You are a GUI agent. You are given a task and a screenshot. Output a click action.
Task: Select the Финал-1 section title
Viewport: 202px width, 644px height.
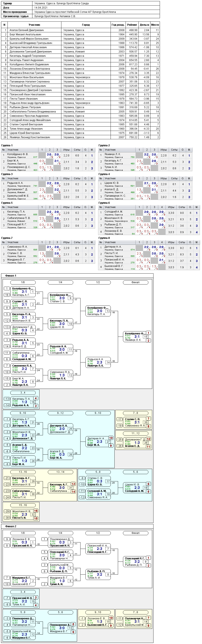pos(11,276)
